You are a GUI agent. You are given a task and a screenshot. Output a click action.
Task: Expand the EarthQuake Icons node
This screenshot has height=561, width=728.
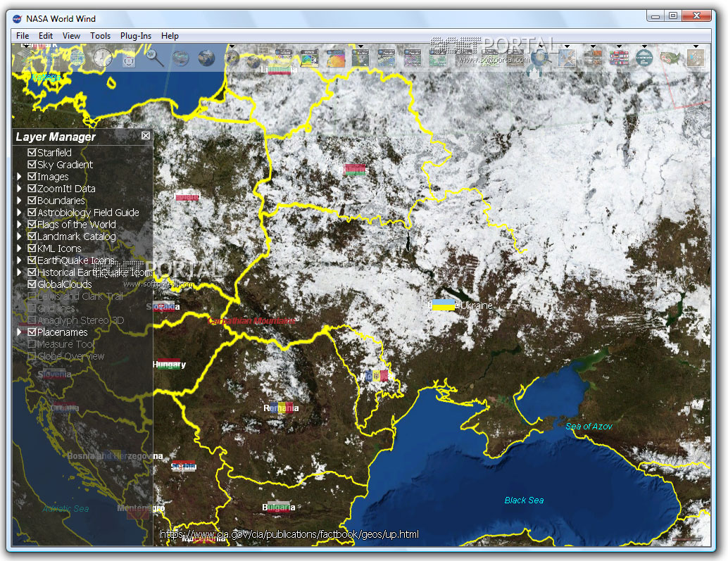coord(19,260)
